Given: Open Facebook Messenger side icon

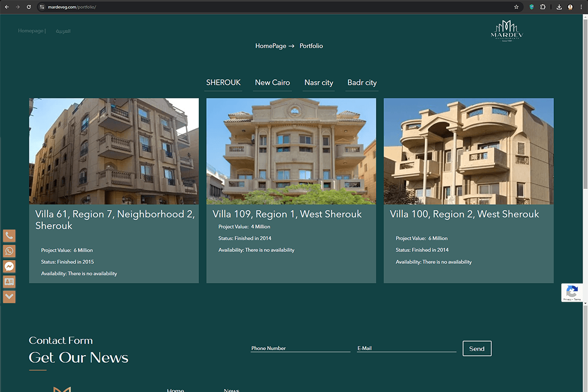Looking at the screenshot, I should pyautogui.click(x=9, y=266).
